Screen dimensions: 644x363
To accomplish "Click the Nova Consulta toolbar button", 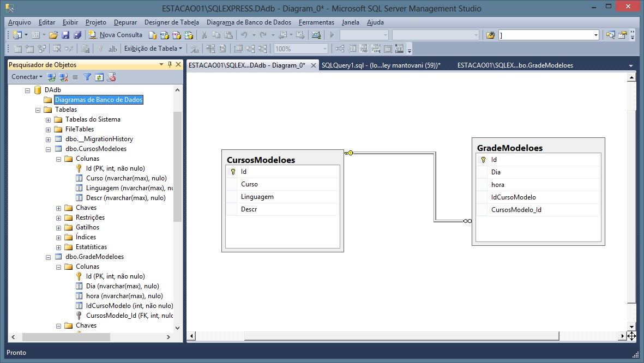I will coord(116,35).
